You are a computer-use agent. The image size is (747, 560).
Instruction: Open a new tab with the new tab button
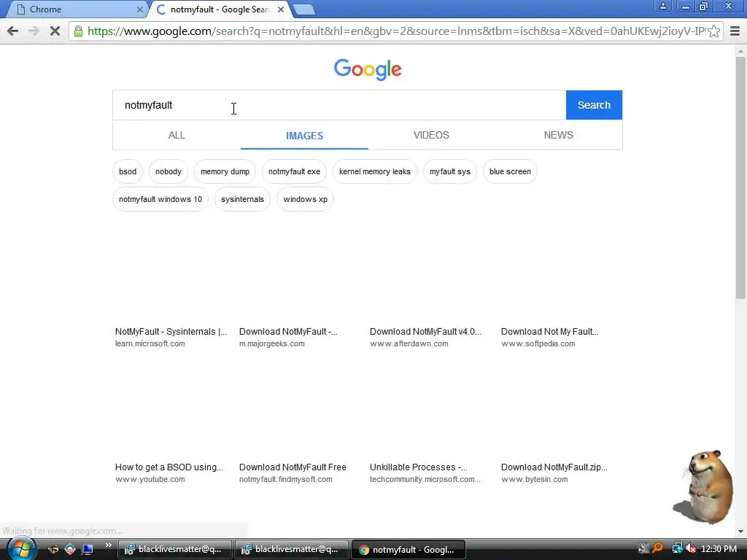click(303, 9)
